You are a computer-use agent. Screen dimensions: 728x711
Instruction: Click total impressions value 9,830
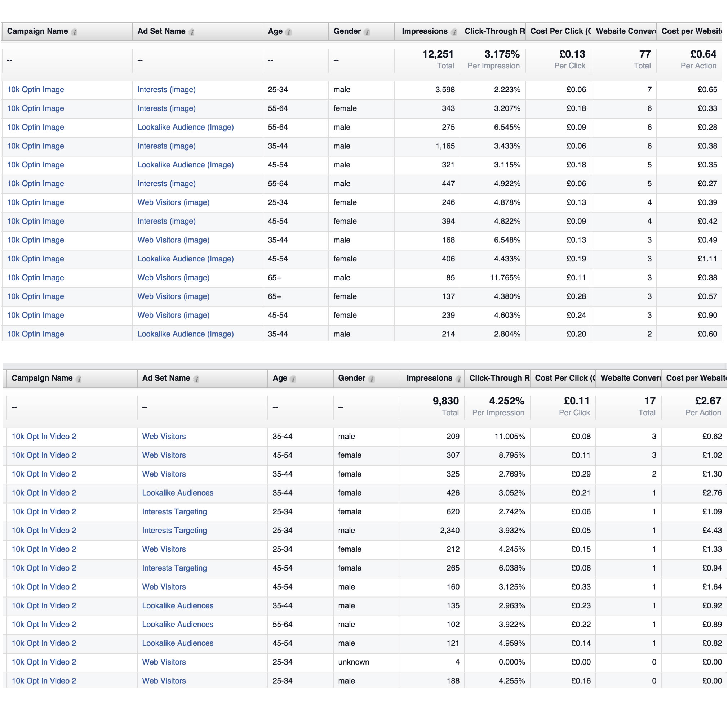(445, 401)
